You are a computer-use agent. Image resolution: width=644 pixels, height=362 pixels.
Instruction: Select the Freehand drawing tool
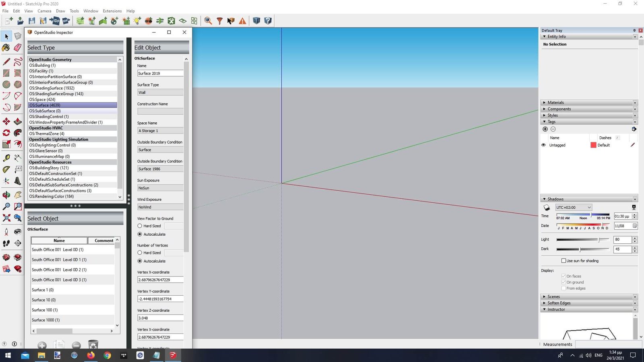pyautogui.click(x=18, y=62)
